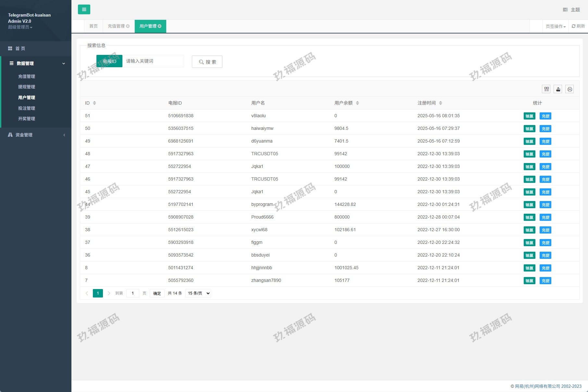This screenshot has width=588, height=392.
Task: Open the column filter icon
Action: tap(546, 89)
